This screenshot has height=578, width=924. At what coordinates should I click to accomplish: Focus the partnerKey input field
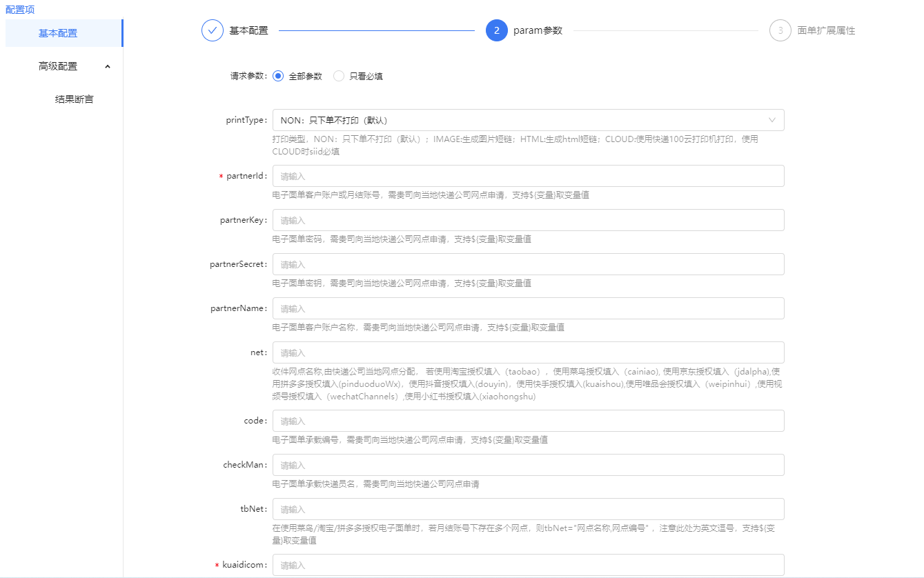coord(528,220)
